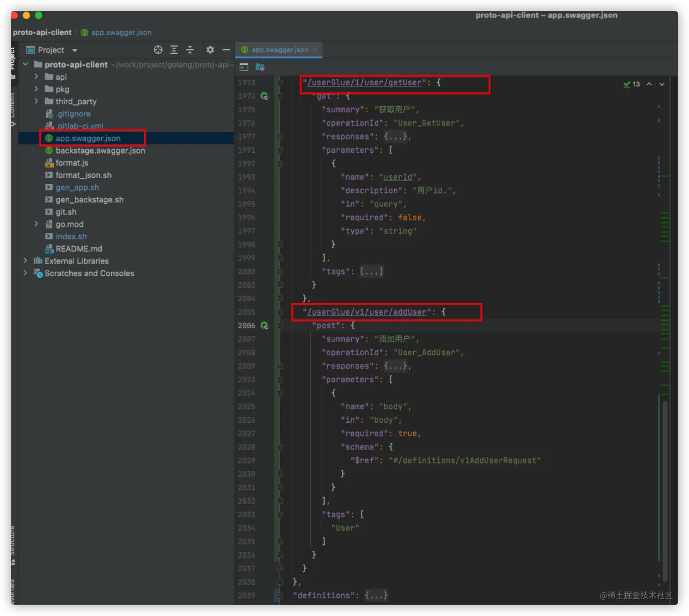Expand folded responses block on line 2009
Viewport: 689px width, 616px height.
[396, 366]
